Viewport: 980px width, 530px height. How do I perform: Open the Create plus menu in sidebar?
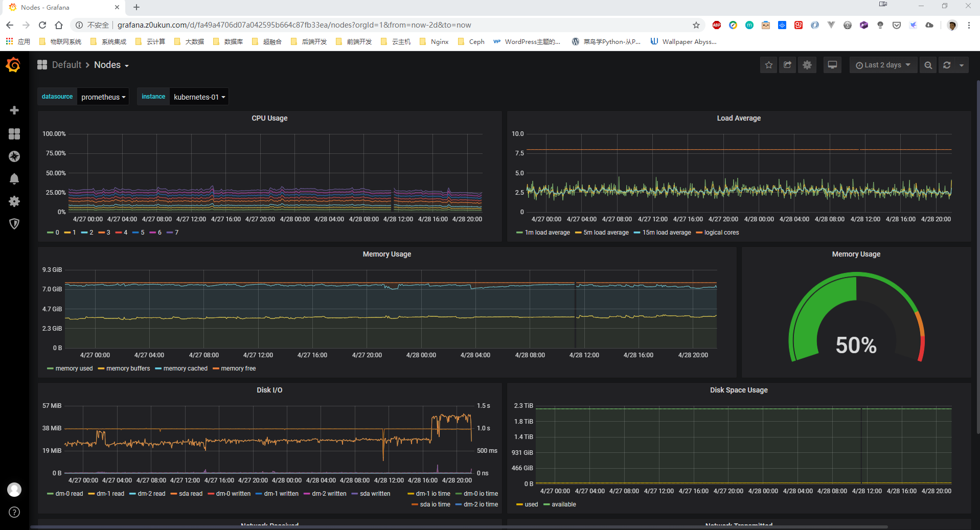click(x=14, y=110)
